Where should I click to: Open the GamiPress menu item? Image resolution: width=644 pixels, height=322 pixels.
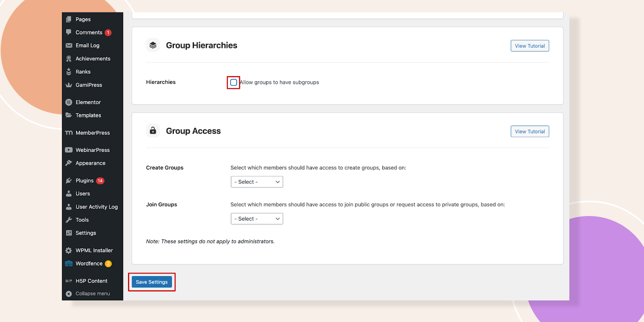tap(93, 85)
